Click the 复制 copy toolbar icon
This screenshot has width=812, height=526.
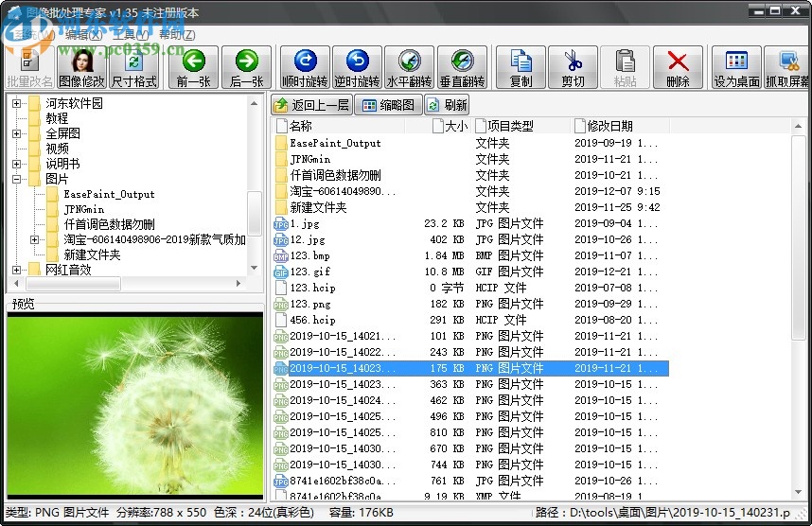pyautogui.click(x=521, y=68)
